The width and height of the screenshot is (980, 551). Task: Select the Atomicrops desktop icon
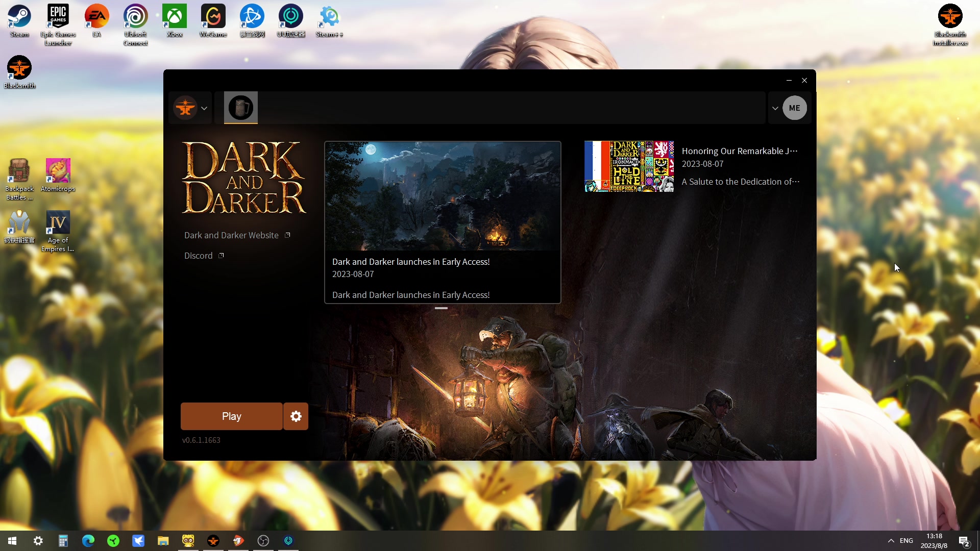58,176
